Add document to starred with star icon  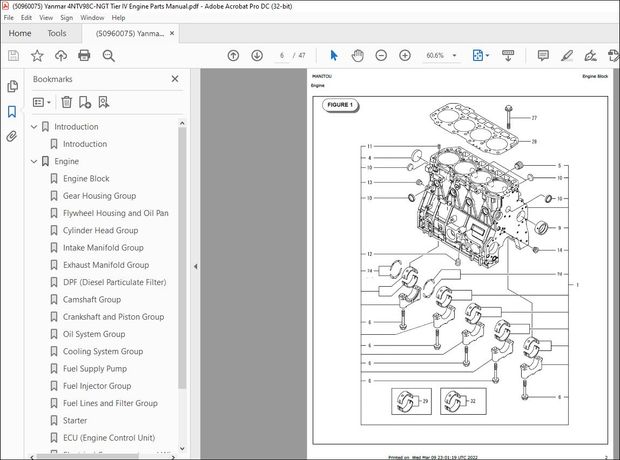point(37,56)
